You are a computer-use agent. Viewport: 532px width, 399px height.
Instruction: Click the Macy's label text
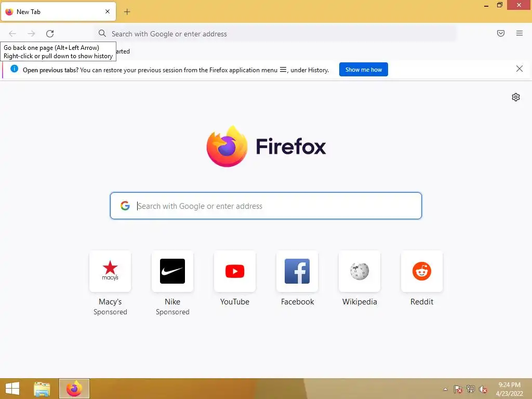[x=110, y=302]
